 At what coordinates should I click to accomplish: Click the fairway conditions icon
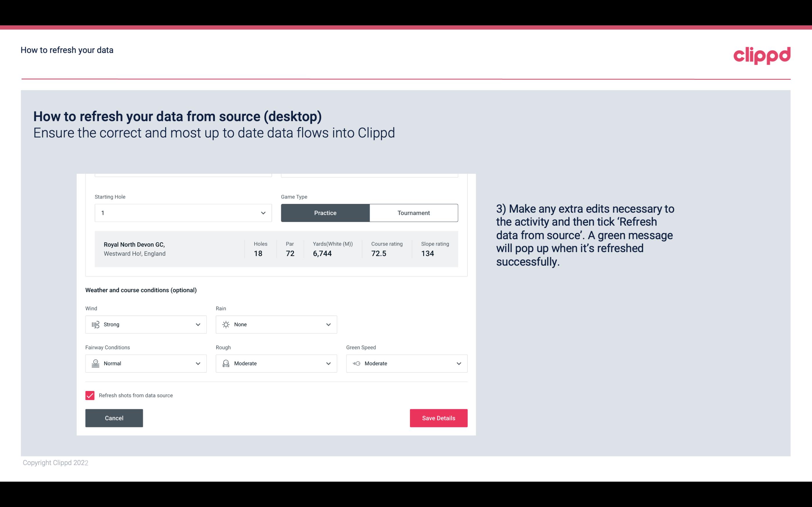point(95,363)
